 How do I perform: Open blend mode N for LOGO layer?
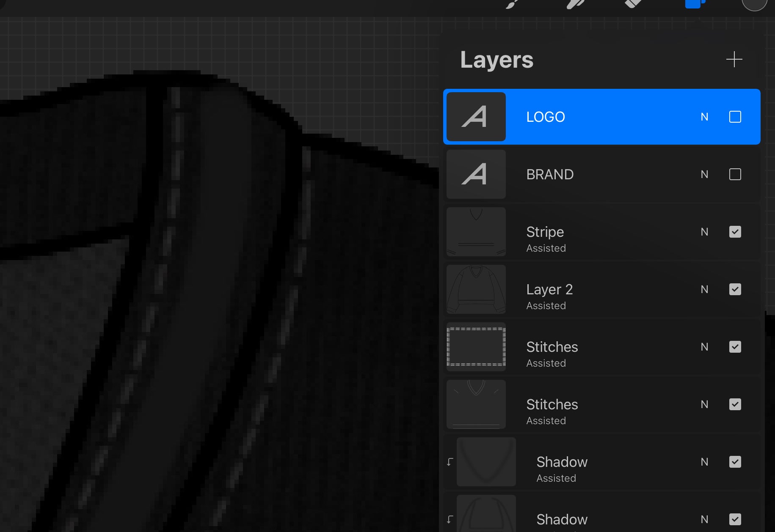704,117
